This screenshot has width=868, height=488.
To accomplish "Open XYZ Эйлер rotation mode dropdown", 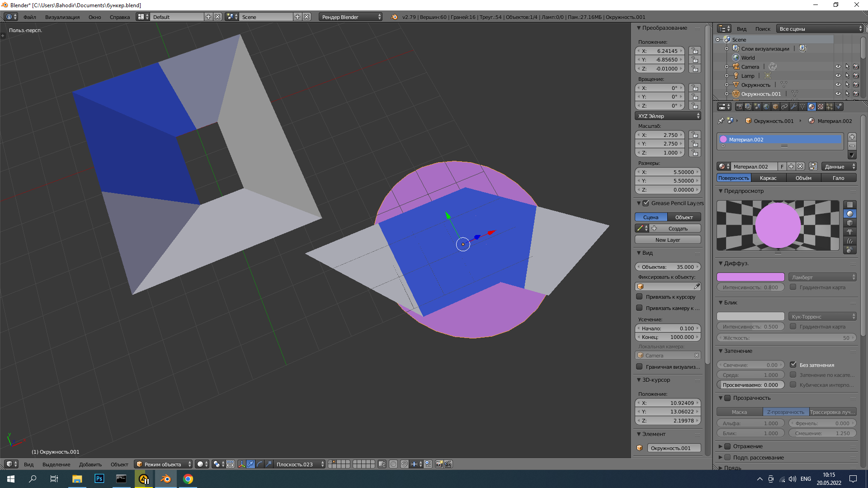I will click(668, 116).
